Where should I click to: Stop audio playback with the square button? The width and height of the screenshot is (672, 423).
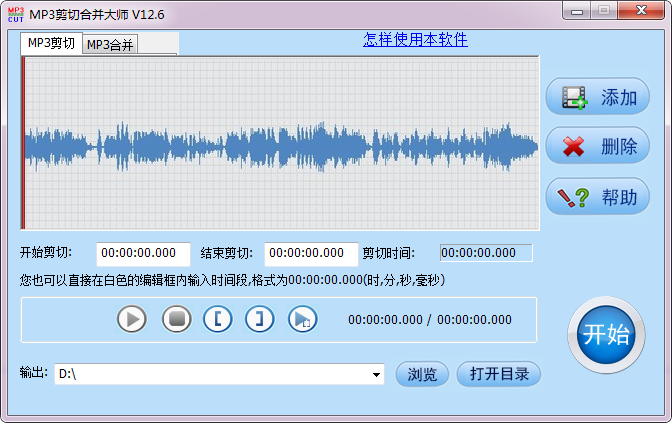[x=177, y=319]
